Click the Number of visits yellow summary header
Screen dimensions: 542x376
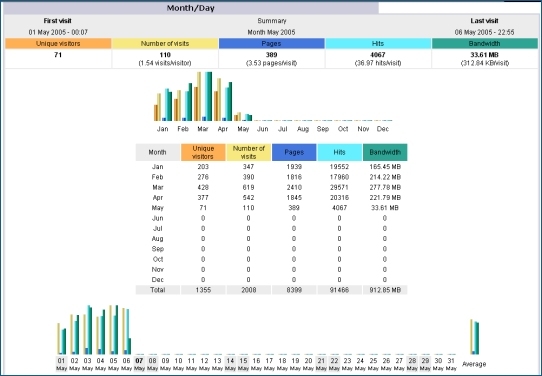pos(165,44)
